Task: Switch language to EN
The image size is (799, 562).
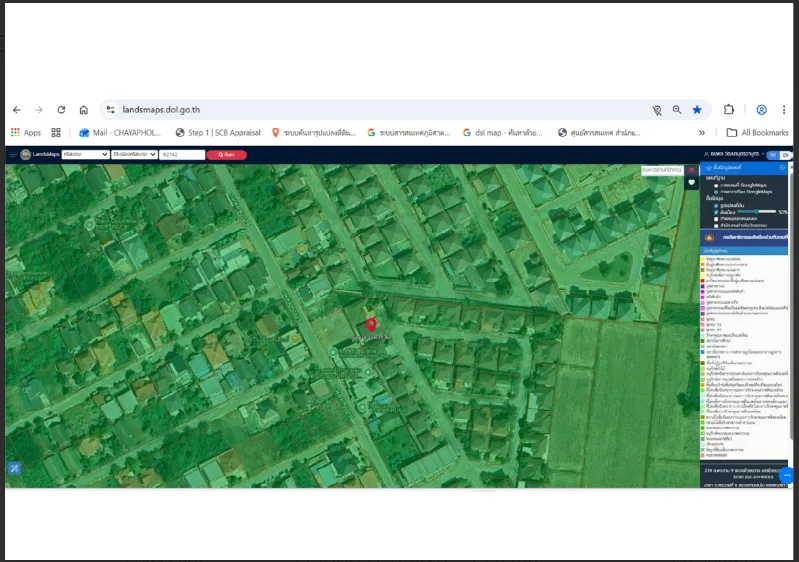Action: [x=785, y=154]
